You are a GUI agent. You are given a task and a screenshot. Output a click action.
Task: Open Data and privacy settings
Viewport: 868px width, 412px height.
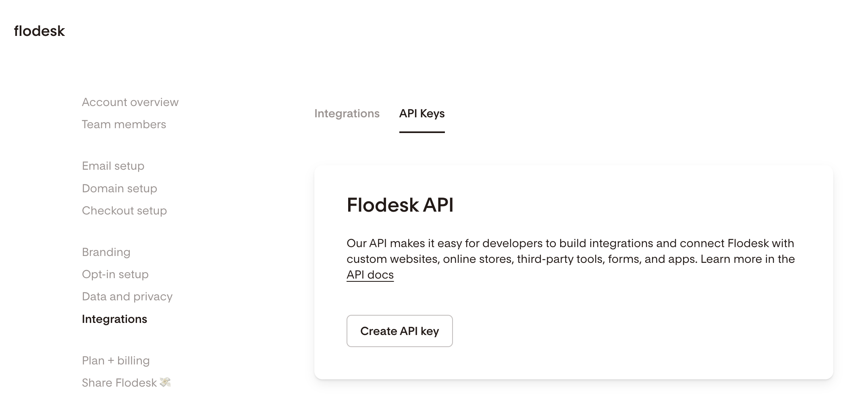(127, 297)
